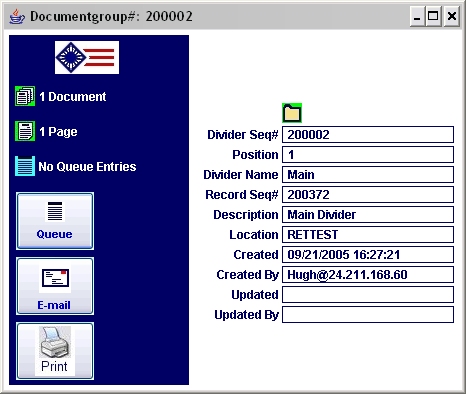
Task: Open the E-mail button
Action: 55,286
